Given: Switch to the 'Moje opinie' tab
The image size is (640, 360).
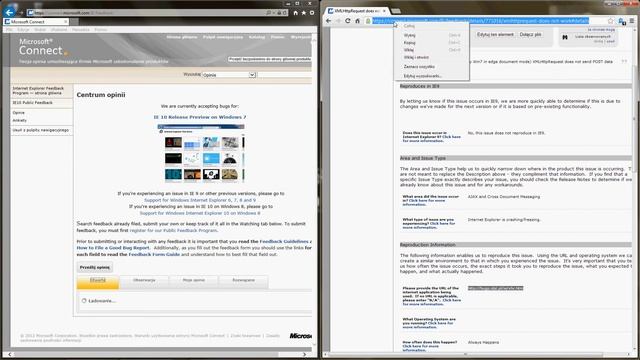Looking at the screenshot, I should [193, 281].
